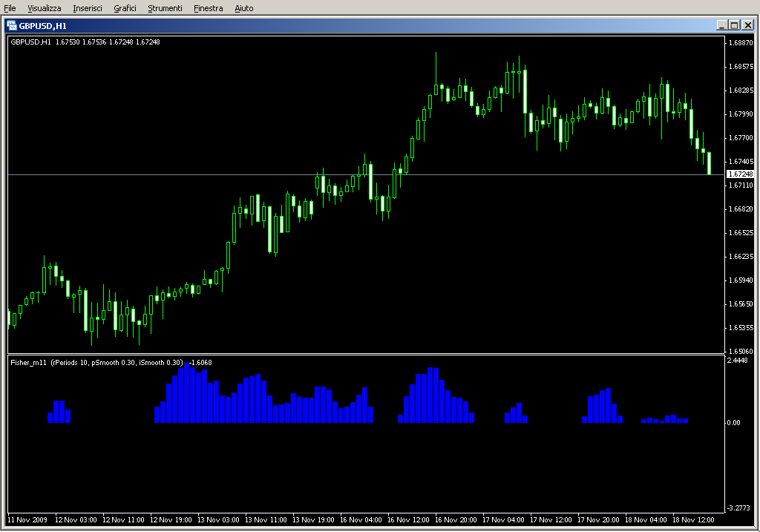Open the Inserisci menu
760x532 pixels.
pos(88,8)
